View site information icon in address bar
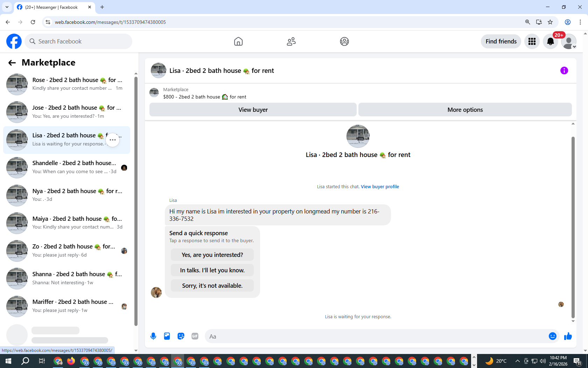588x368 pixels. 48,22
